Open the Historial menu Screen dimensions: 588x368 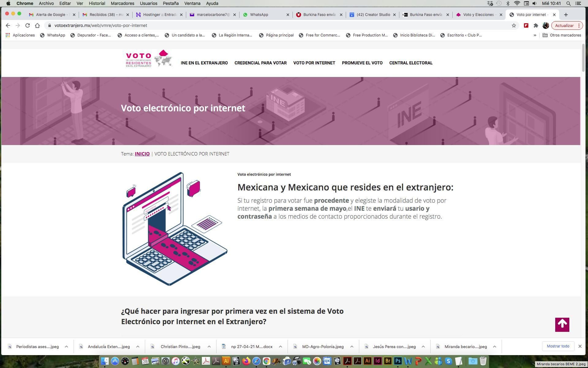[x=97, y=3]
